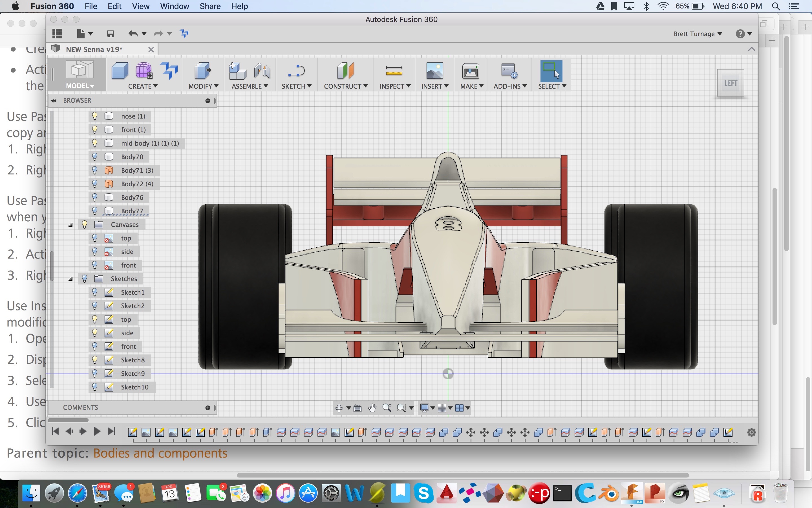This screenshot has height=508, width=812.
Task: Toggle visibility of Body76
Action: coord(95,197)
